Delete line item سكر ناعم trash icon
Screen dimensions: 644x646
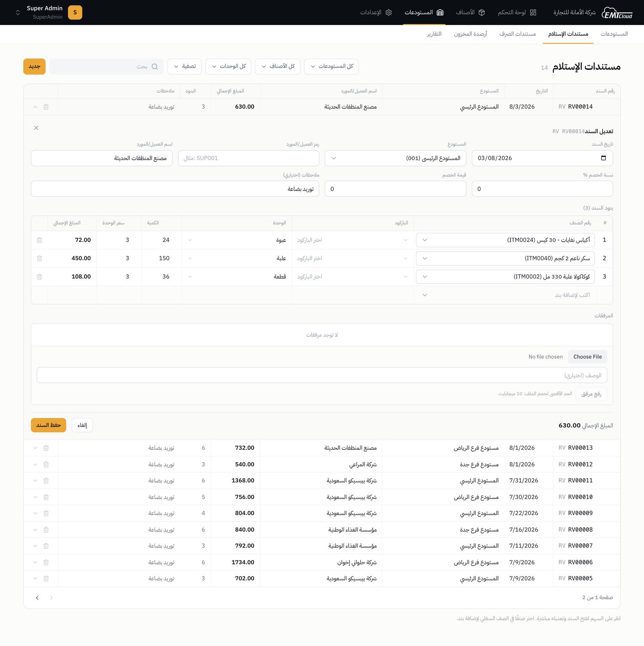pyautogui.click(x=39, y=258)
